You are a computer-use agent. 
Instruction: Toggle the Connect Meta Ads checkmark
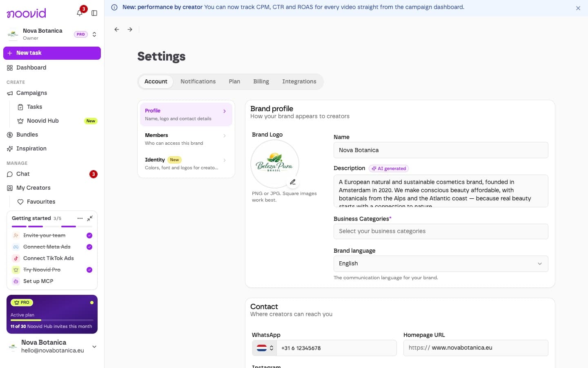[89, 247]
